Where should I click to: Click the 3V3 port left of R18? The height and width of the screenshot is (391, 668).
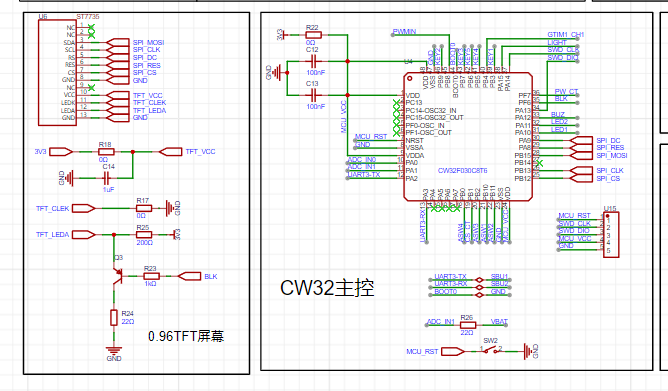click(x=61, y=152)
